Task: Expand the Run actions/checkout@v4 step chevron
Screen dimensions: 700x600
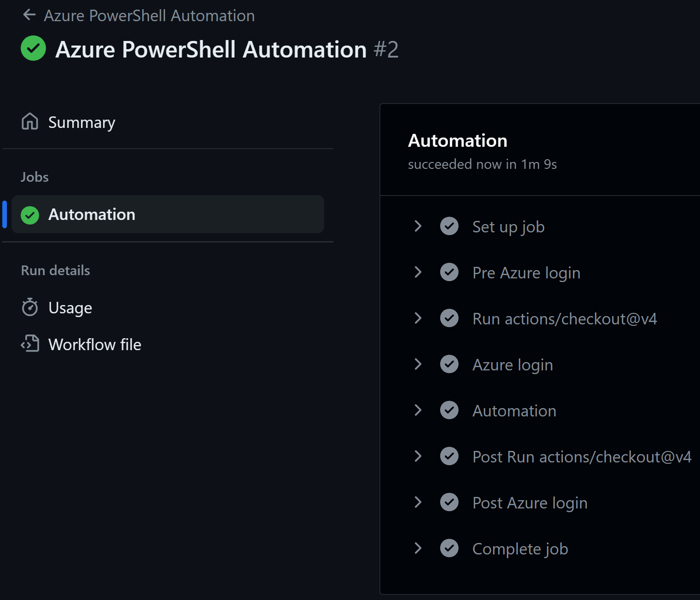Action: (x=418, y=318)
